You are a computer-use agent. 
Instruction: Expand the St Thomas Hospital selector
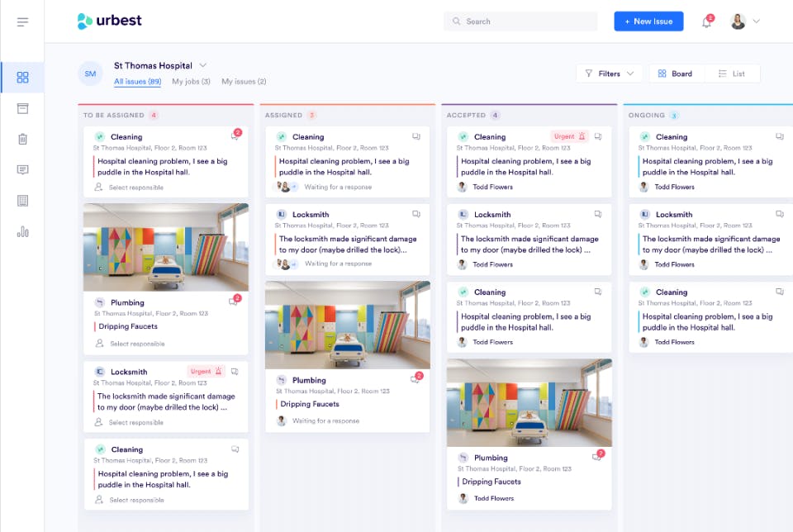pyautogui.click(x=203, y=66)
